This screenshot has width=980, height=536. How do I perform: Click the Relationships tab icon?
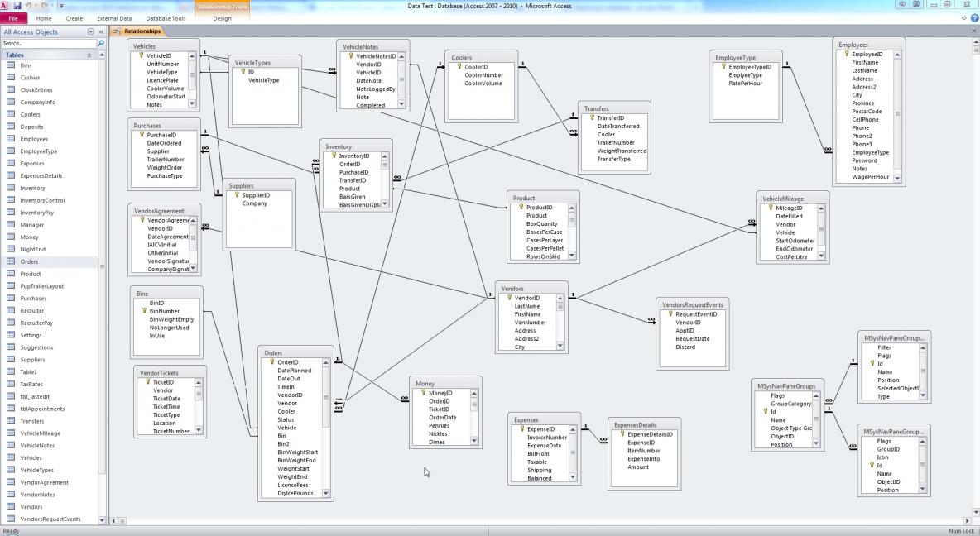point(117,31)
